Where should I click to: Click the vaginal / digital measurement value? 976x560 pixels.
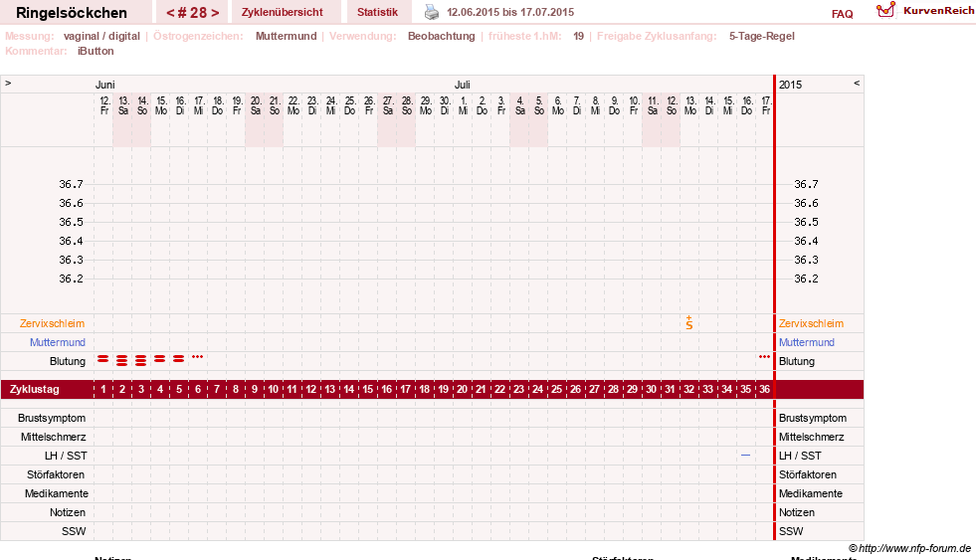pyautogui.click(x=101, y=36)
